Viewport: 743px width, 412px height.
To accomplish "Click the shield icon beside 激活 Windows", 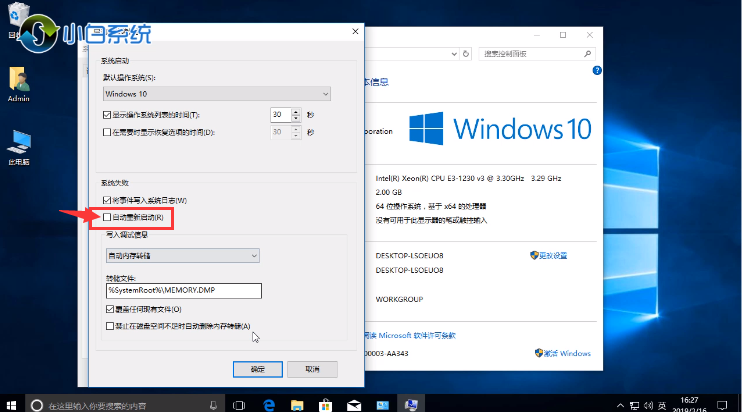I will [x=538, y=353].
